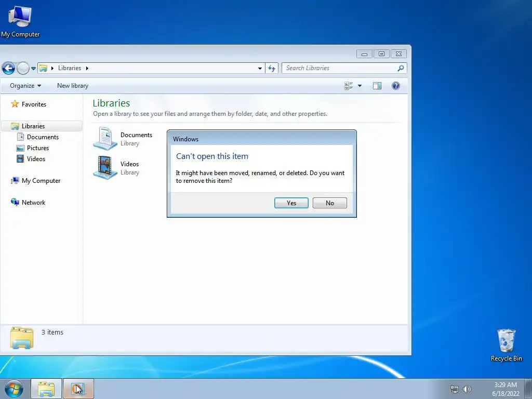Screen dimensions: 532x399
Task: Toggle the preview pane
Action: tap(377, 86)
